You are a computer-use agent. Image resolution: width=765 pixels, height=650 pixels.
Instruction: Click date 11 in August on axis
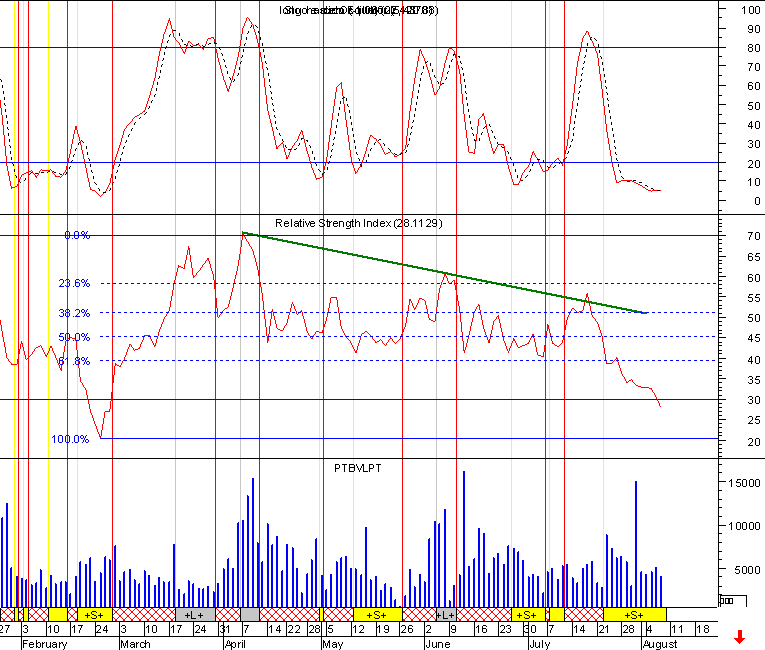click(x=677, y=629)
